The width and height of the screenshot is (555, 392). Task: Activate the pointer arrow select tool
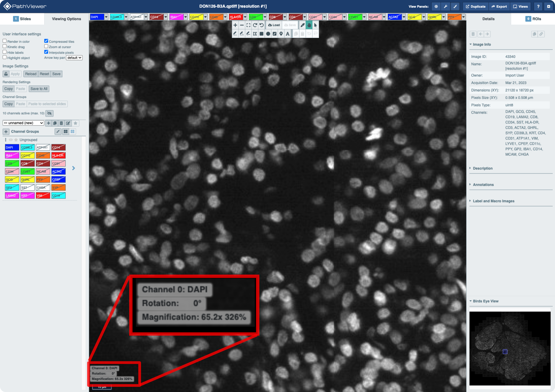(315, 25)
